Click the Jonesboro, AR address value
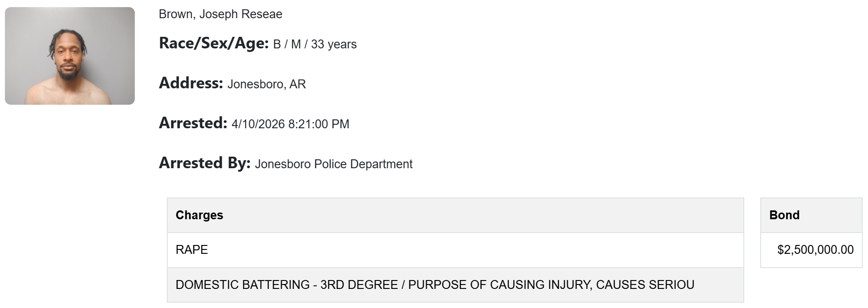The height and width of the screenshot is (308, 868). coord(267,84)
